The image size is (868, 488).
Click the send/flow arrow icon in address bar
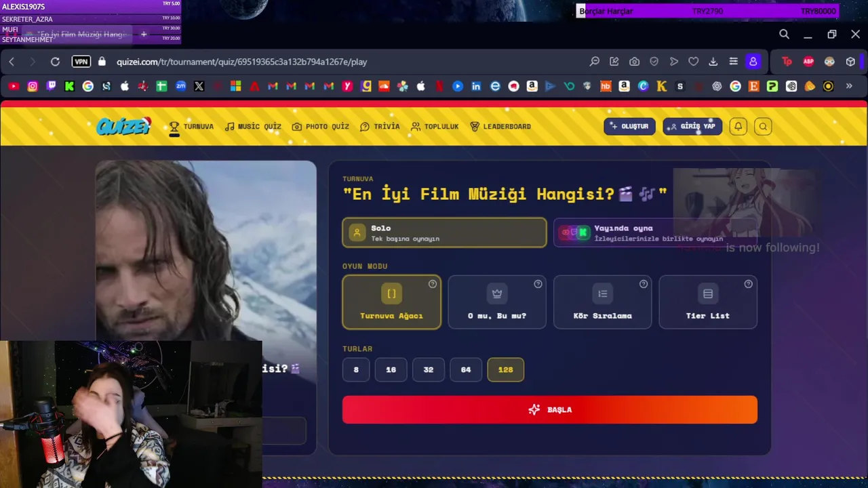pos(673,62)
